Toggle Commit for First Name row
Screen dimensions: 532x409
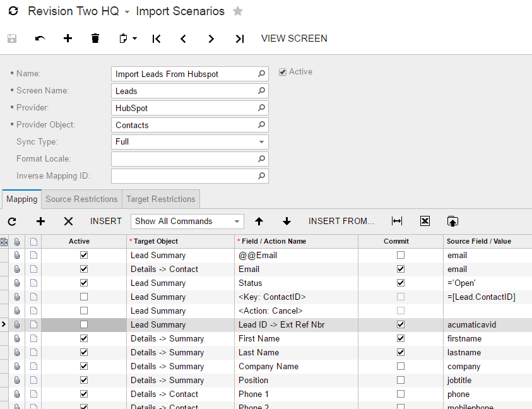(x=401, y=338)
